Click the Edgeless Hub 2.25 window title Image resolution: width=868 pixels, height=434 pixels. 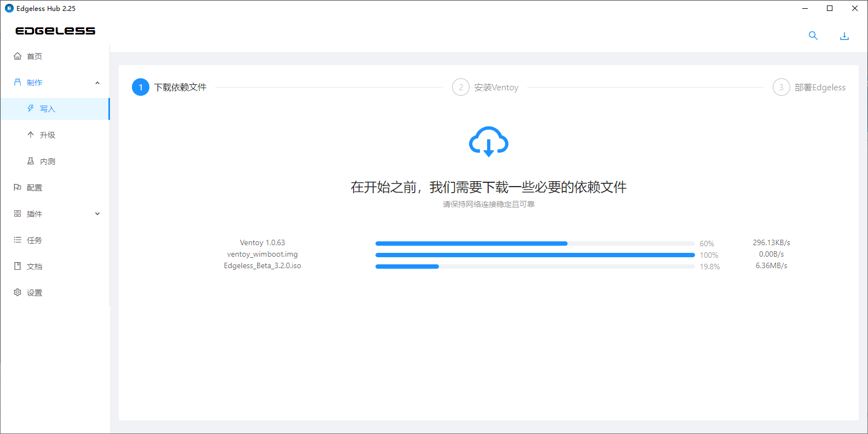46,9
